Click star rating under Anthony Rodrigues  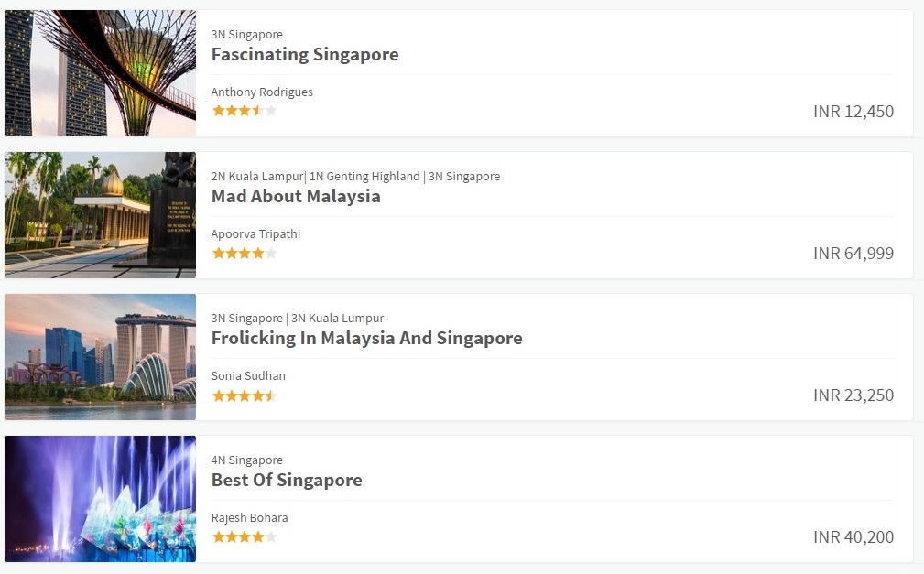(244, 111)
